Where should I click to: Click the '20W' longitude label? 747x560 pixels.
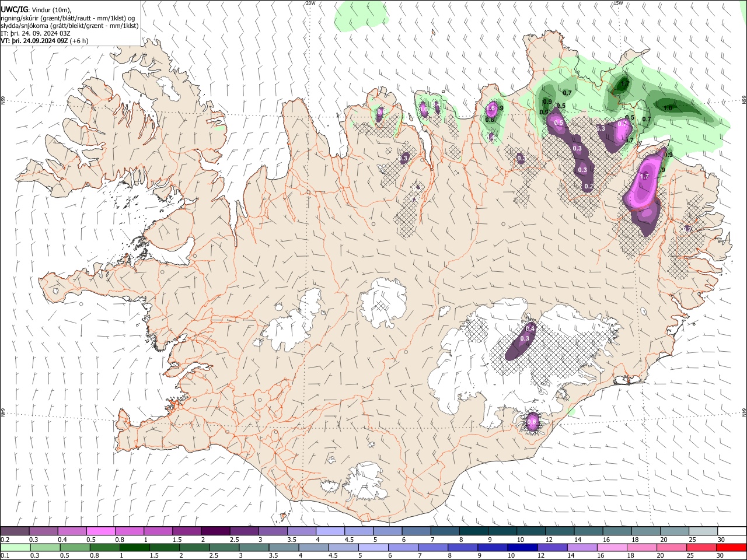[x=311, y=3]
